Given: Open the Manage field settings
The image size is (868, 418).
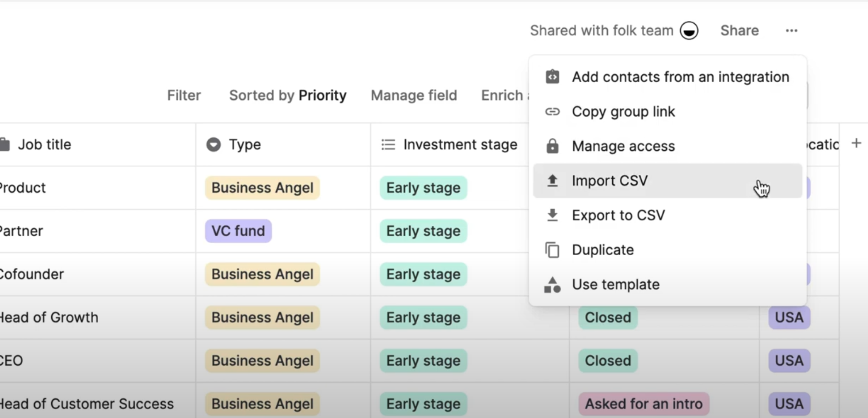Looking at the screenshot, I should tap(414, 96).
